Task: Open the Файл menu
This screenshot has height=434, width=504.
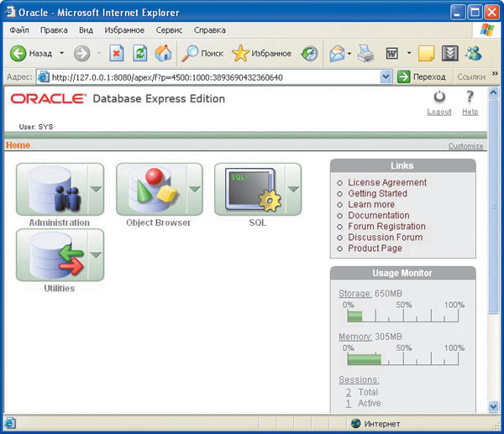Action: pos(19,30)
